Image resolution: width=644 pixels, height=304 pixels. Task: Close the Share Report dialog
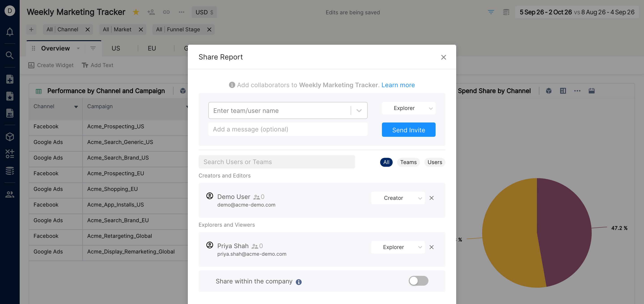pos(443,57)
